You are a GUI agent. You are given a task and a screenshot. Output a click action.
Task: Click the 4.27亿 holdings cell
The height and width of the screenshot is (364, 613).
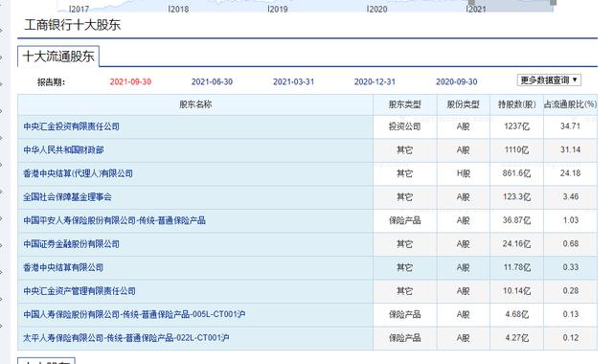pos(517,338)
